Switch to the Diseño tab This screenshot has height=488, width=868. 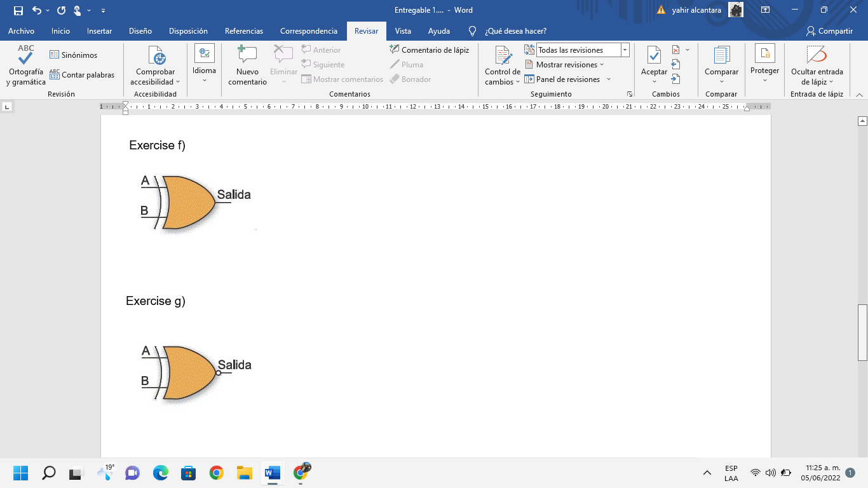pos(140,31)
